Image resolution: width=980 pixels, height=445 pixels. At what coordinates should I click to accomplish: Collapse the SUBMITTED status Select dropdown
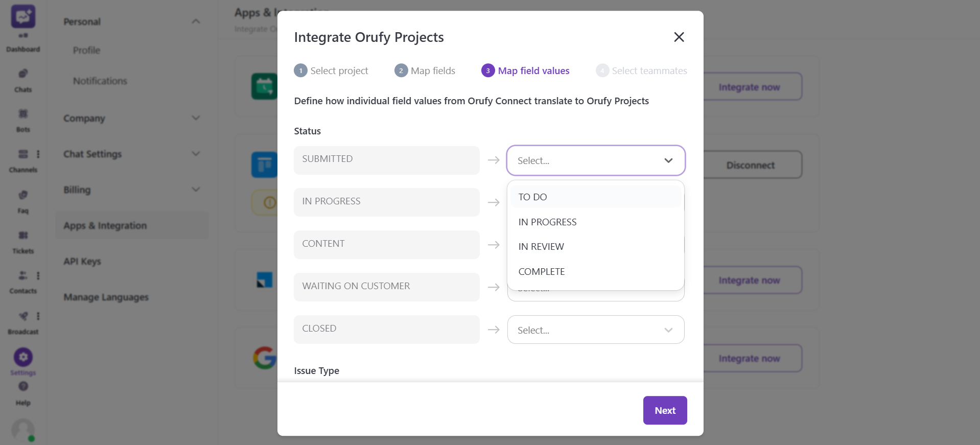668,160
